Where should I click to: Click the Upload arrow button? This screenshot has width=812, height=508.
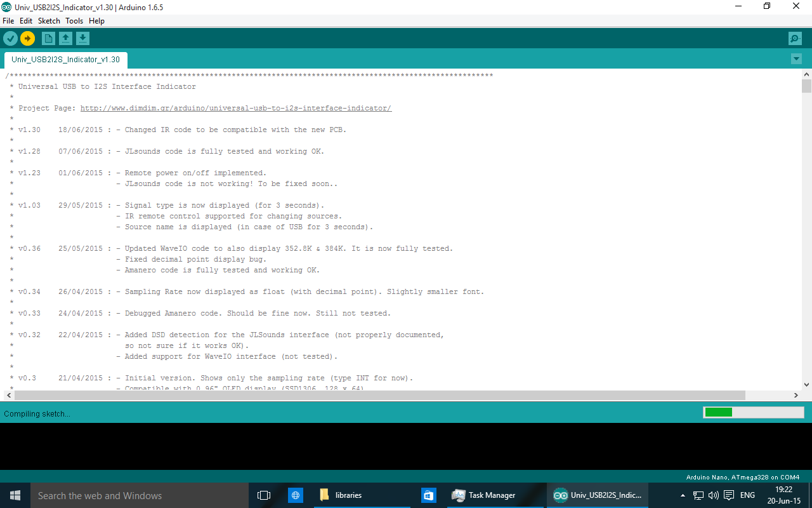(x=27, y=39)
